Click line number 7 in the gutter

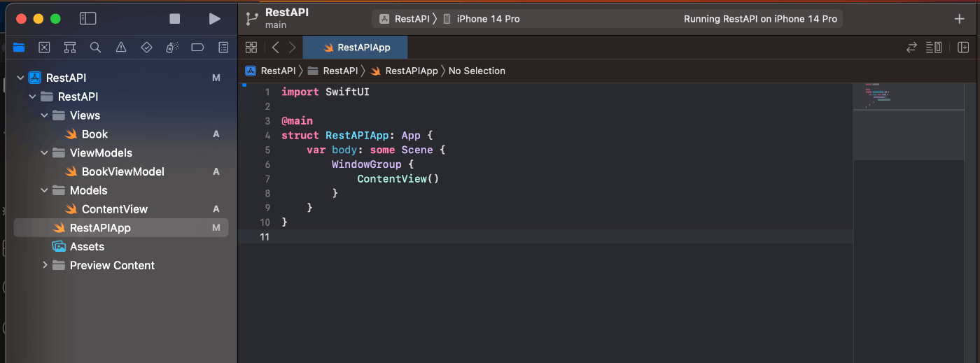(x=267, y=179)
